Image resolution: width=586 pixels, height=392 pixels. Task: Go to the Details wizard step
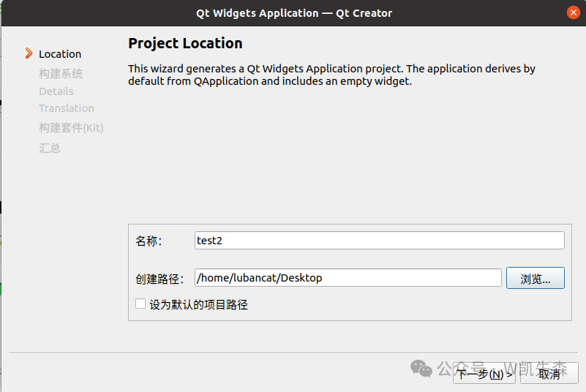[56, 91]
